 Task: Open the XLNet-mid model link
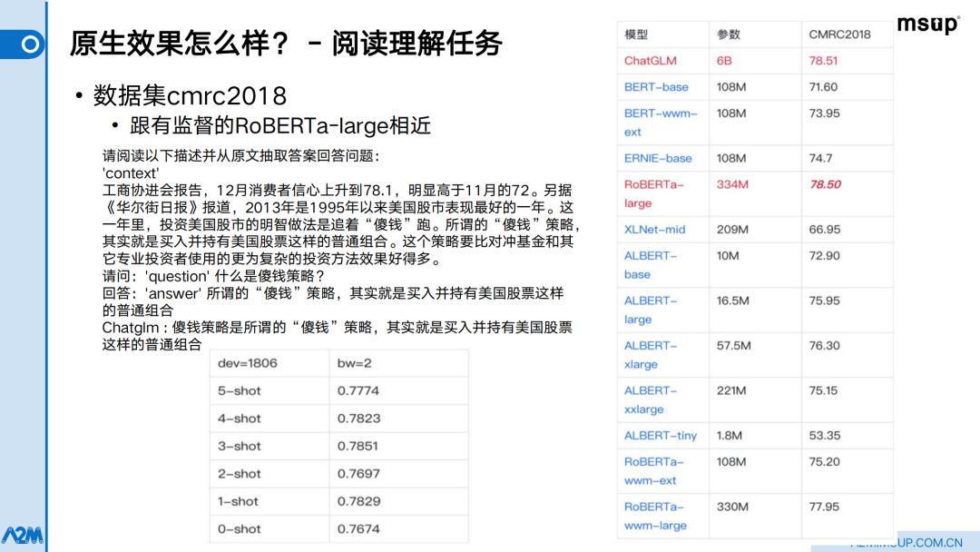click(654, 230)
